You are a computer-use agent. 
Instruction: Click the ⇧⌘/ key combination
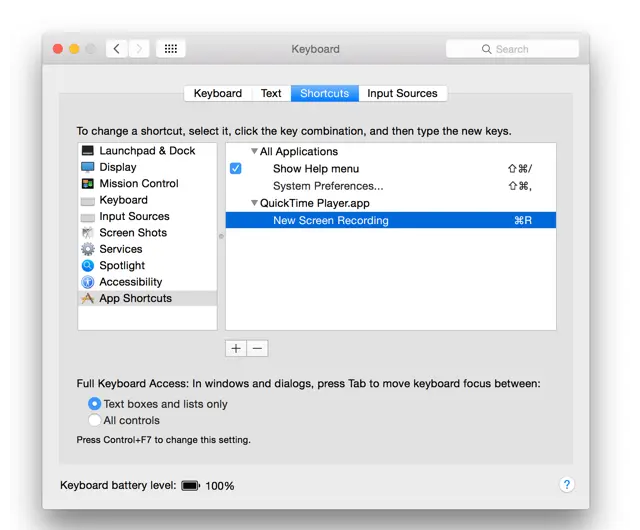tap(520, 169)
